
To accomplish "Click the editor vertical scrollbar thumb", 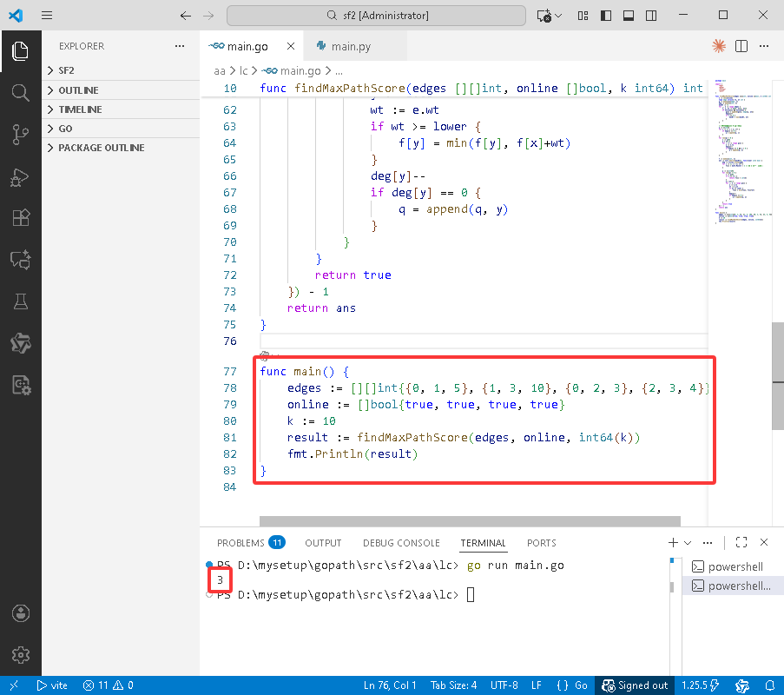I will pos(778,376).
